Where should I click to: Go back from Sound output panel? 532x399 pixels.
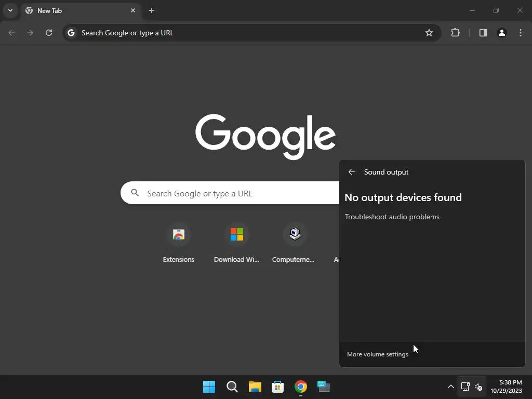pyautogui.click(x=352, y=172)
